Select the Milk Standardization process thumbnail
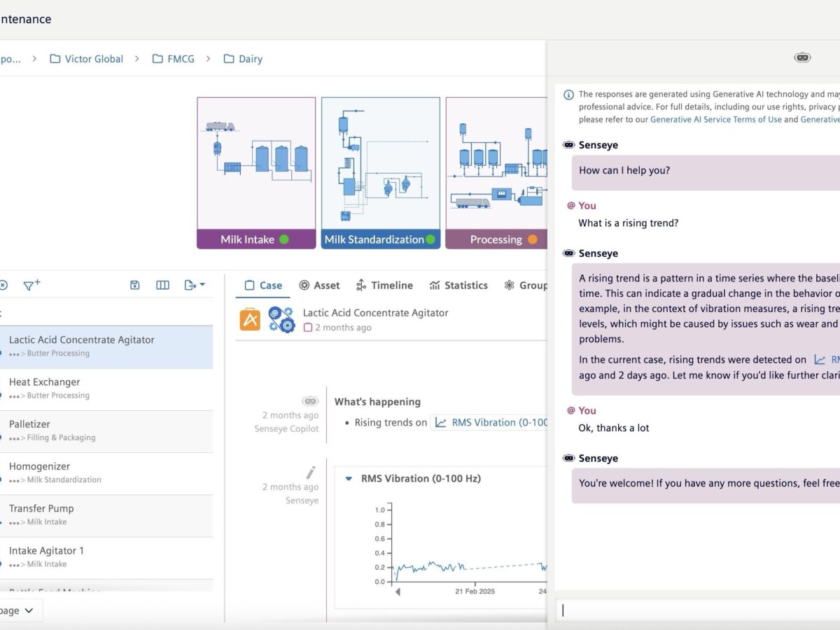 click(380, 173)
